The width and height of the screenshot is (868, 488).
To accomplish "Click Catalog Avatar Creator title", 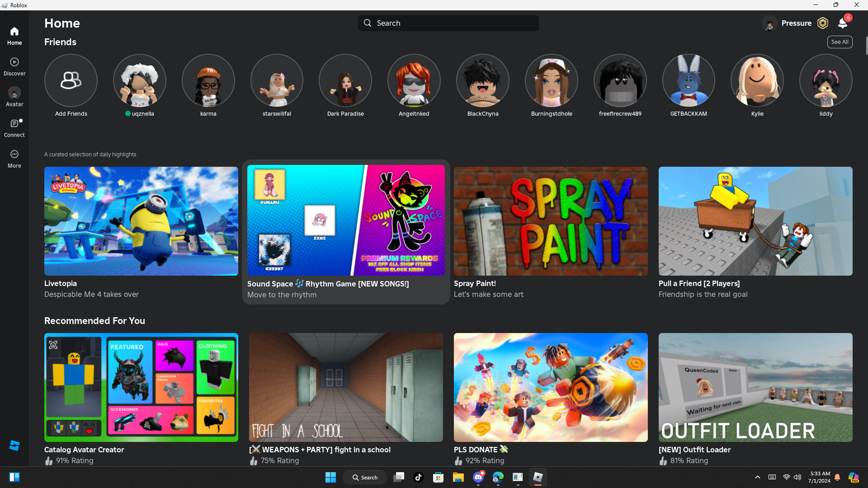I will pos(84,450).
